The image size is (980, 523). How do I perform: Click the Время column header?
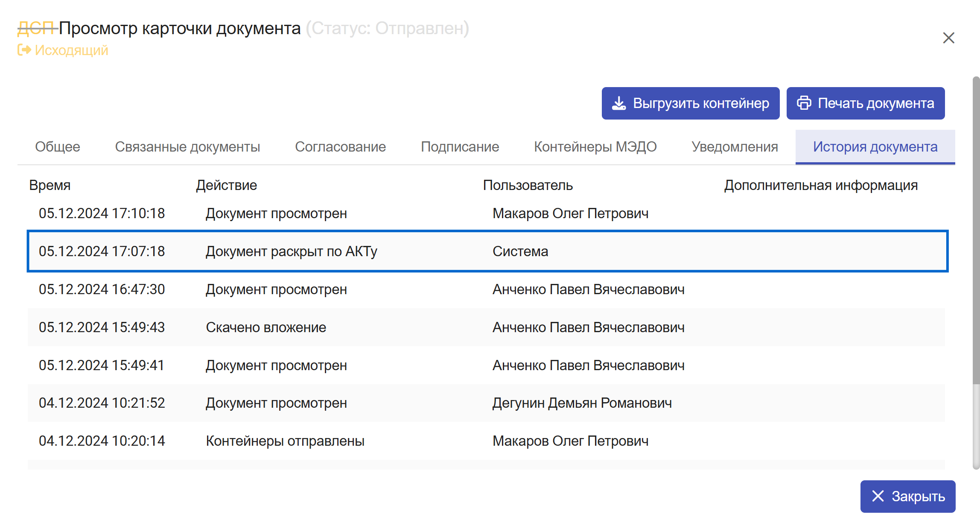(50, 185)
